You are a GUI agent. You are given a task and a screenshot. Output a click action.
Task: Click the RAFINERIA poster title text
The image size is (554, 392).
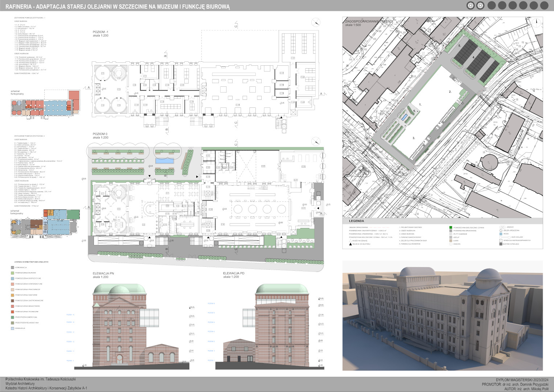118,6
